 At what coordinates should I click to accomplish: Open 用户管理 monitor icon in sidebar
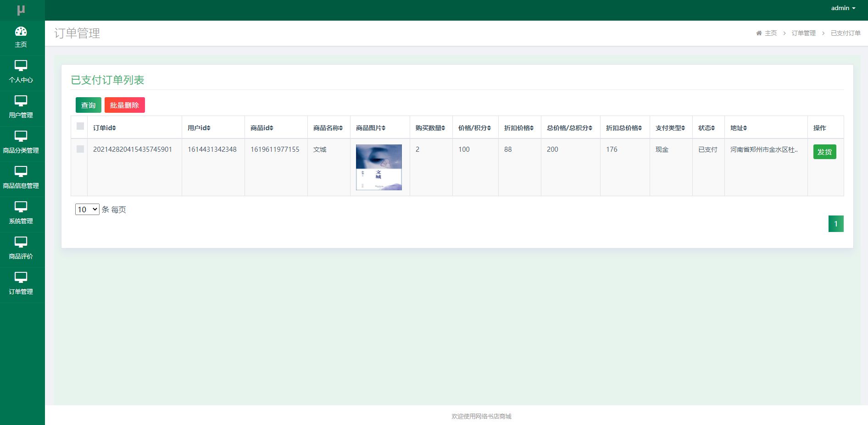21,101
